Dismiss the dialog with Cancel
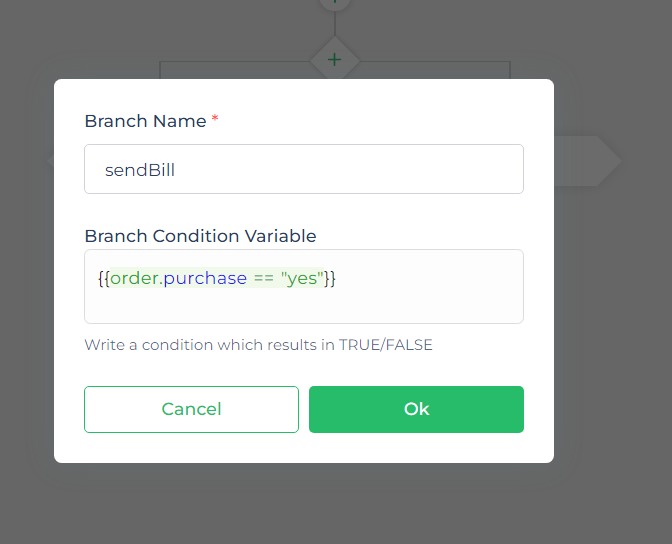 (x=191, y=409)
